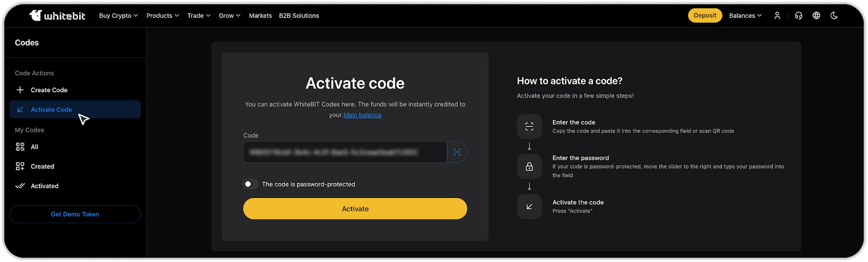This screenshot has height=262, width=868.
Task: Click the double-check icon beside Activated
Action: 20,186
